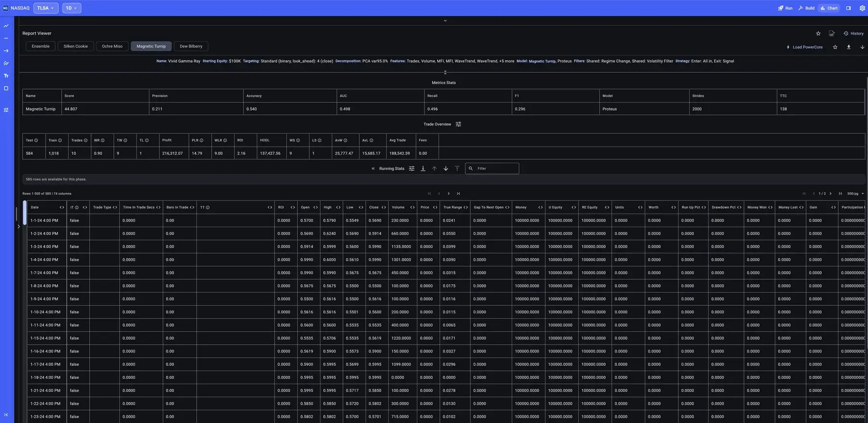Open report History

[854, 33]
